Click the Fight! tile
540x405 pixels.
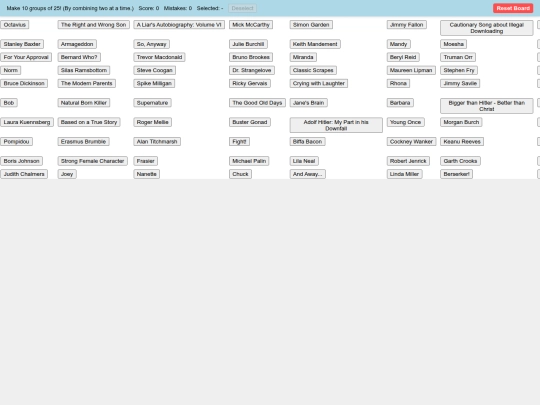click(239, 142)
